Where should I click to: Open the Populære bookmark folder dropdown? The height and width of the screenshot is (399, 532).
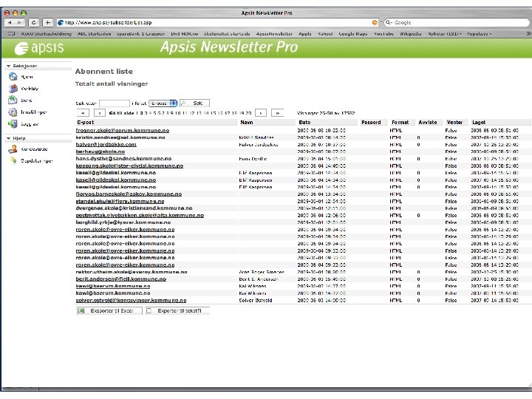point(480,33)
